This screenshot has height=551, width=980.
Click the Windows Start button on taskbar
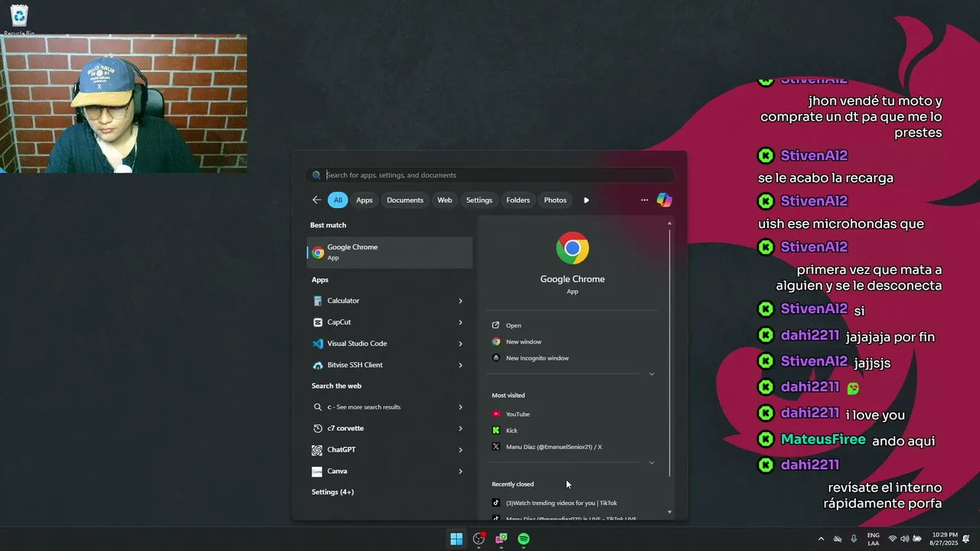pos(456,539)
